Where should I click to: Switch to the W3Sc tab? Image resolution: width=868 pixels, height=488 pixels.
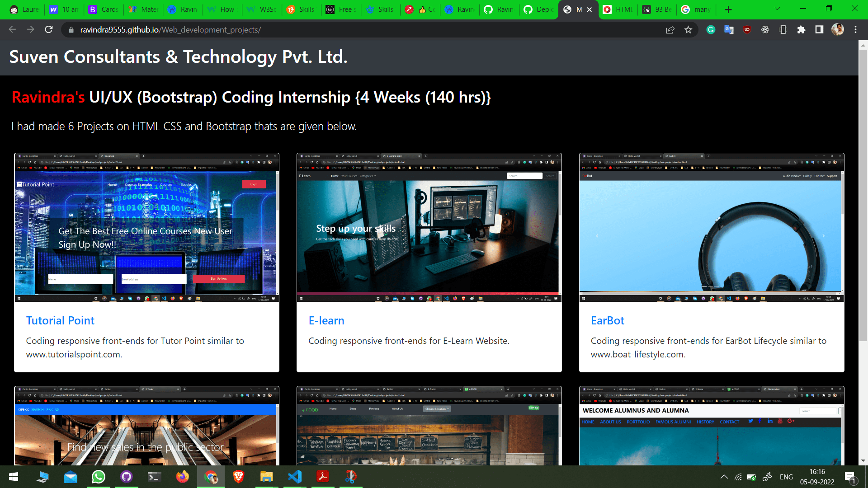262,9
